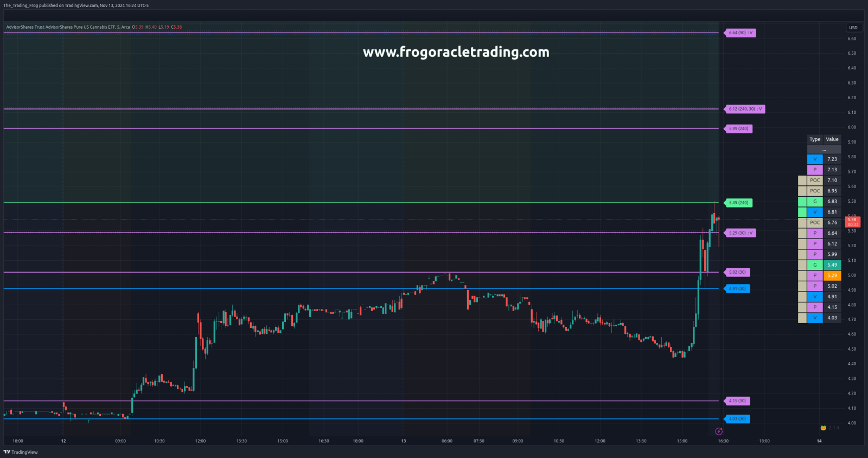Click the purple lightning replay icon

point(719,431)
